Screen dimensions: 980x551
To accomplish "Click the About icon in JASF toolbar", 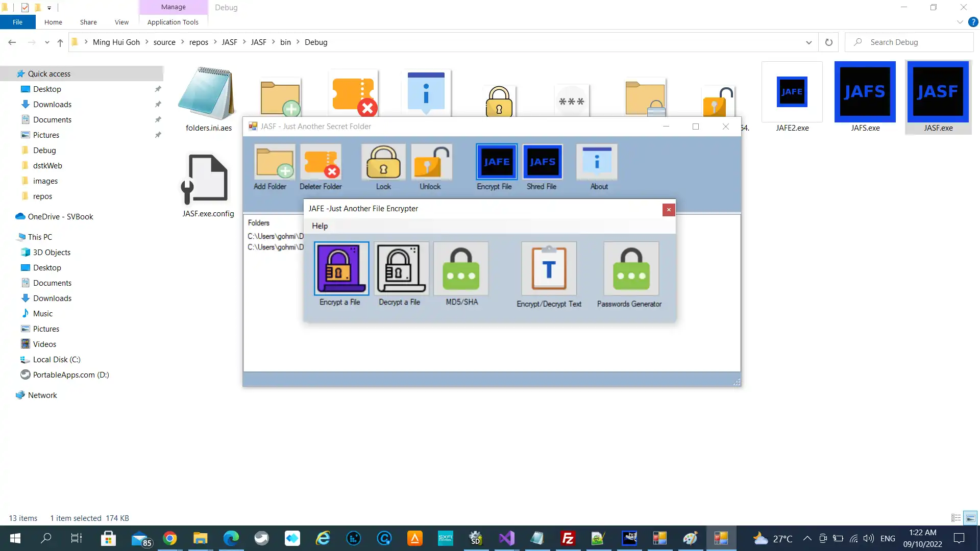I will 598,165.
